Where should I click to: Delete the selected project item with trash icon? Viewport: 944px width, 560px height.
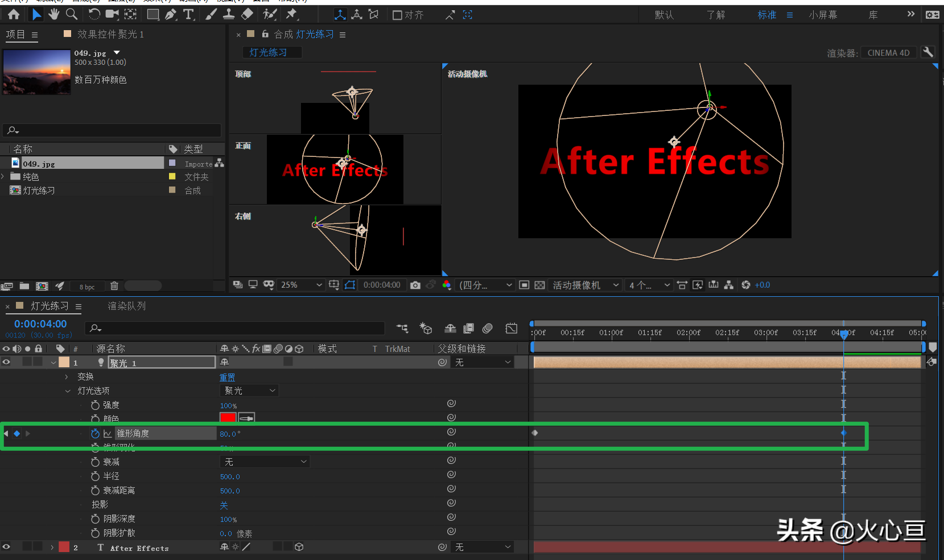pyautogui.click(x=114, y=286)
